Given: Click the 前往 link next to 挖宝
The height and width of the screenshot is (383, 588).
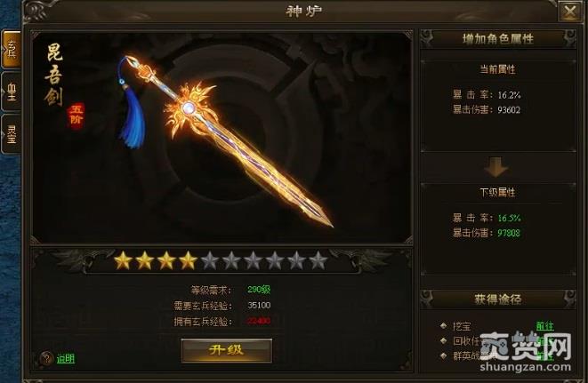Looking at the screenshot, I should tap(544, 326).
